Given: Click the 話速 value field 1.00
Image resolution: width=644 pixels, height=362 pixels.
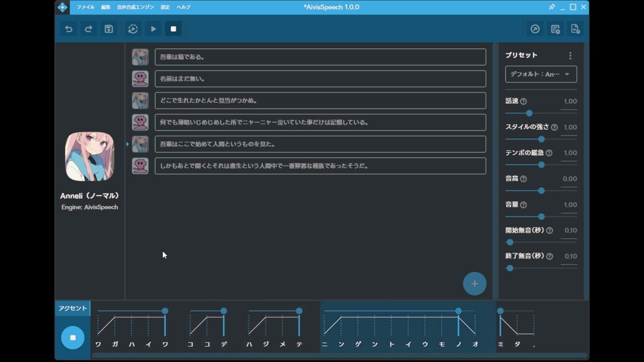Looking at the screenshot, I should coord(569,102).
